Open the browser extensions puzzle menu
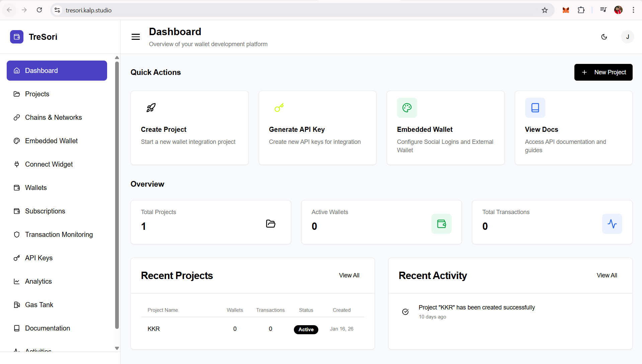 pos(581,10)
